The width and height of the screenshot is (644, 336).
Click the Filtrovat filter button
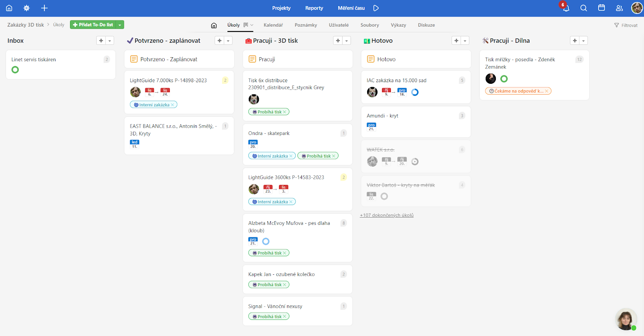(626, 25)
